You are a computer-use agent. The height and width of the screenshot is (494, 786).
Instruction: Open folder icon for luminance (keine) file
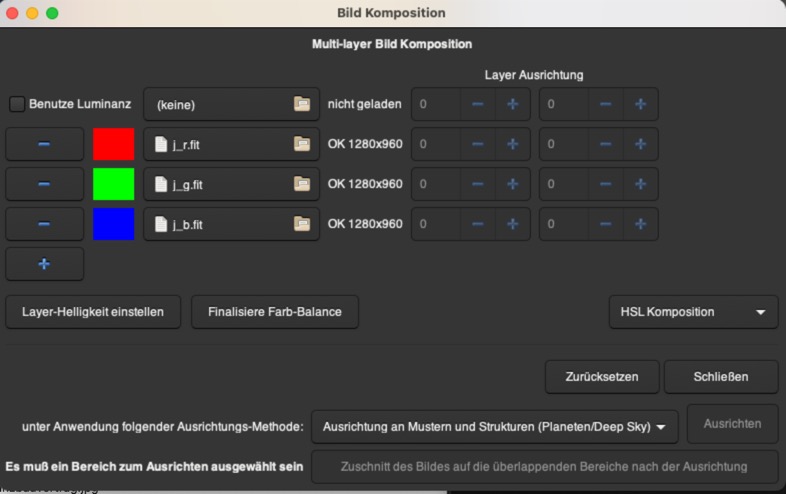click(x=301, y=104)
